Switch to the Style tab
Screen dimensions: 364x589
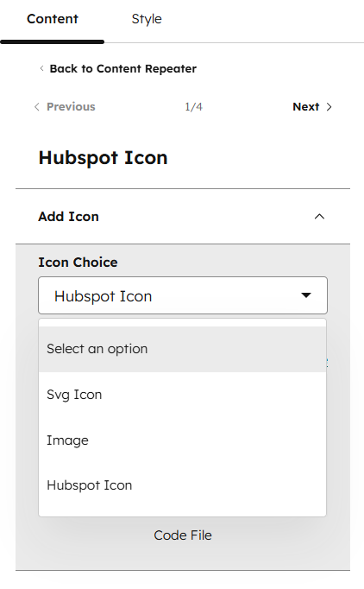click(147, 19)
